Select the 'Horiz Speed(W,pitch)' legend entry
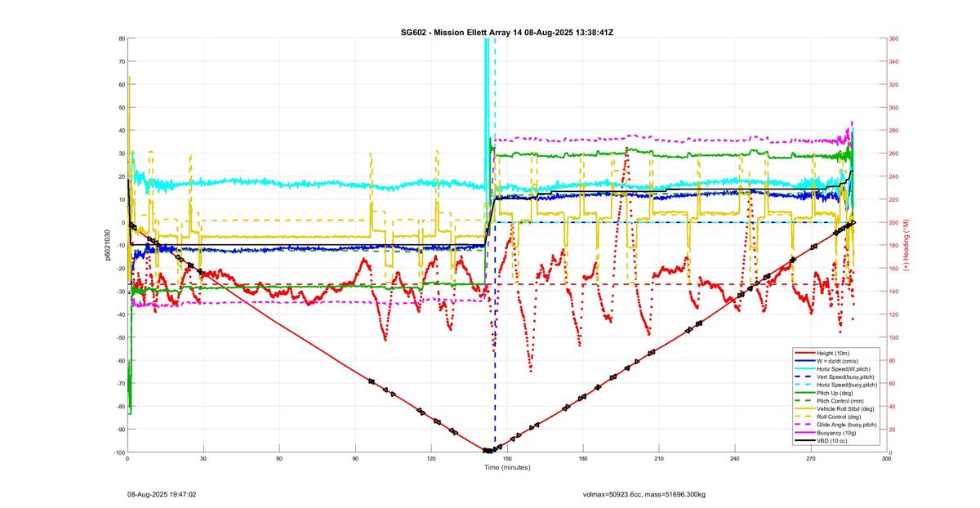Viewport: 980px width, 508px height. tap(844, 369)
